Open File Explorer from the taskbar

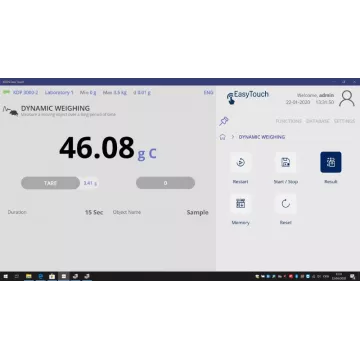[x=29, y=276]
